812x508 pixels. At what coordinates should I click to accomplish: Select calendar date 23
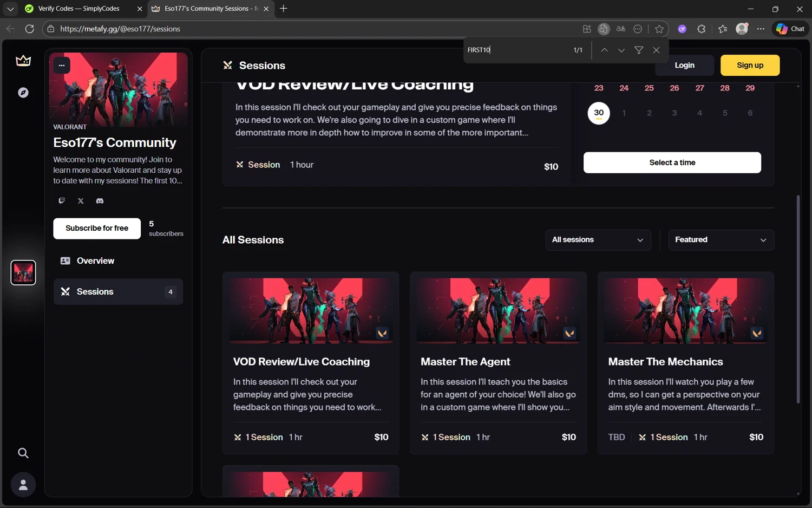click(x=599, y=88)
